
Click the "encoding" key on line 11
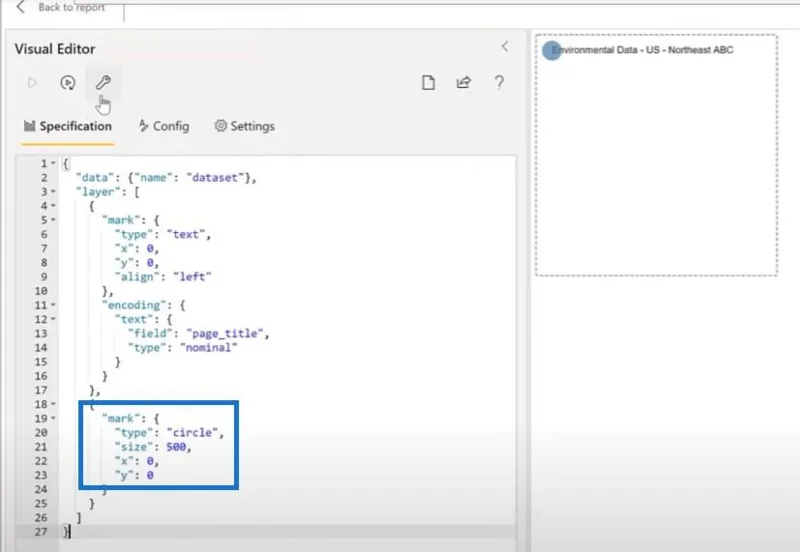pos(134,305)
